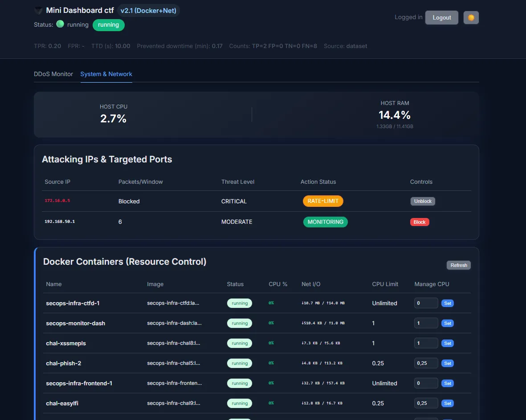Viewport: 526px width, 420px height.
Task: Focus the chal-easylfi CPU input field
Action: pos(426,403)
